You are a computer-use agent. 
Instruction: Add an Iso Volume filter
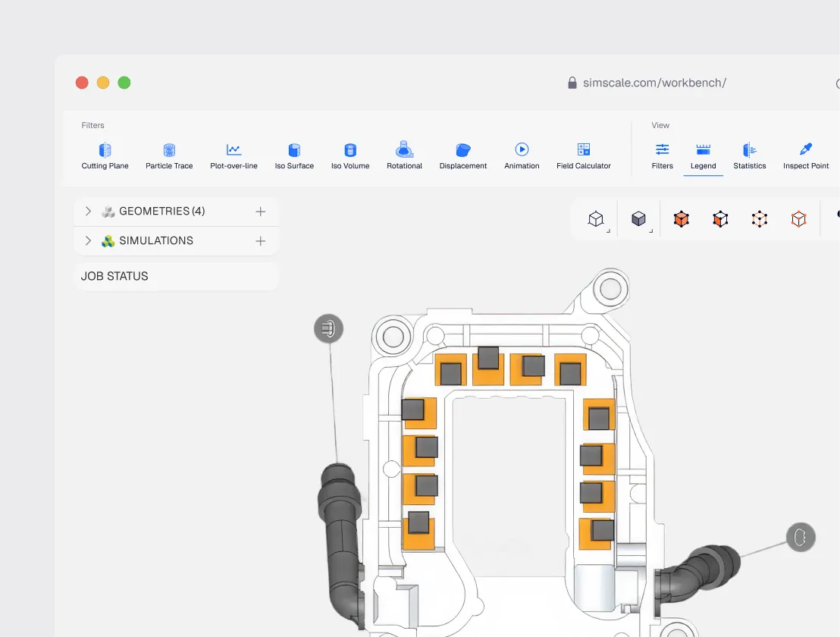coord(350,156)
